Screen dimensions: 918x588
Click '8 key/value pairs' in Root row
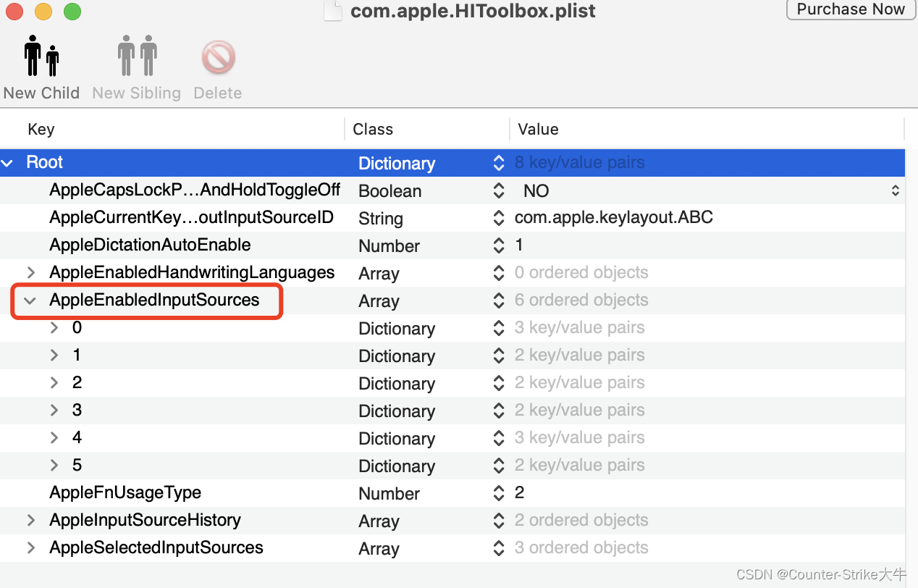coord(579,163)
